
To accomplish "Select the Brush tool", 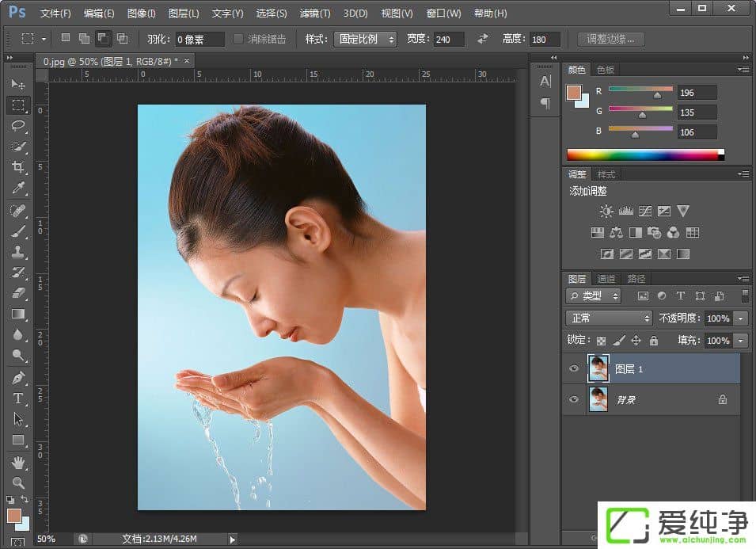I will (x=18, y=231).
